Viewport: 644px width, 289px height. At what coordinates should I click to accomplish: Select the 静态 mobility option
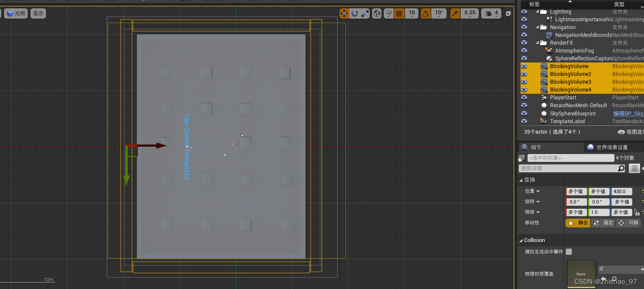(578, 223)
